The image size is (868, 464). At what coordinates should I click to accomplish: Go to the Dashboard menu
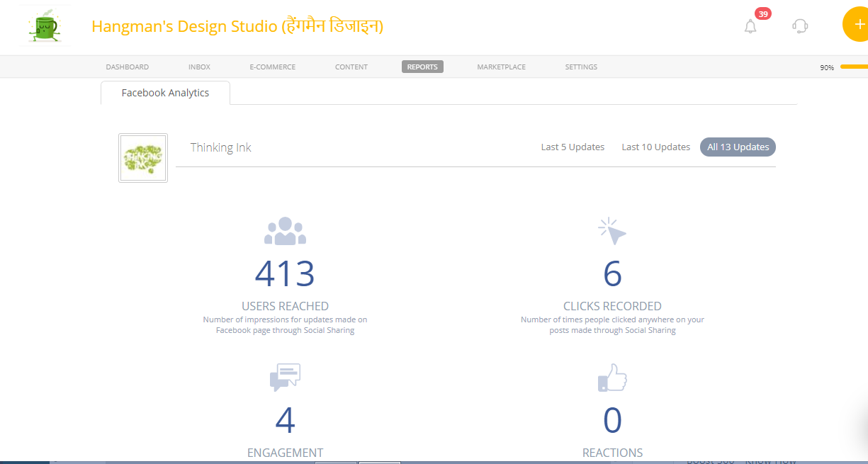point(128,67)
